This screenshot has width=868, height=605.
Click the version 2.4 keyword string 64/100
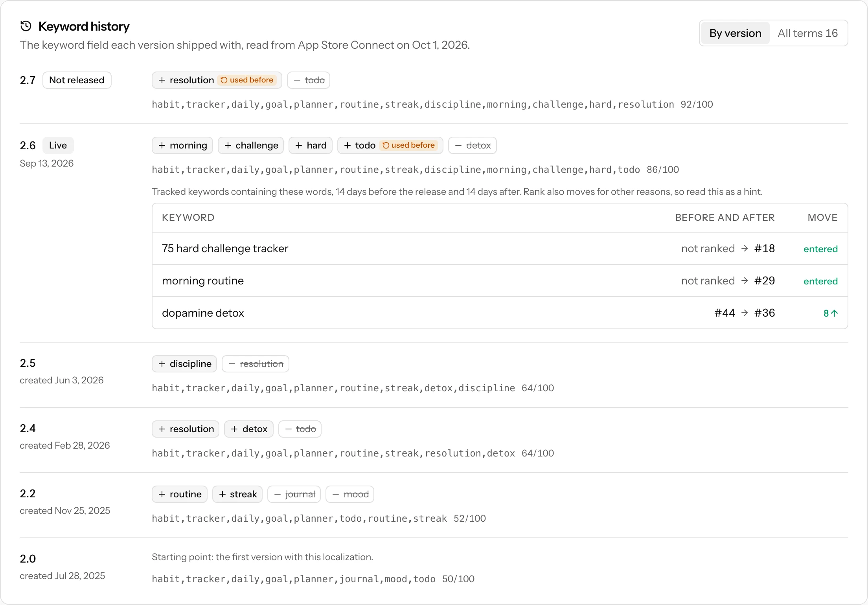[353, 453]
